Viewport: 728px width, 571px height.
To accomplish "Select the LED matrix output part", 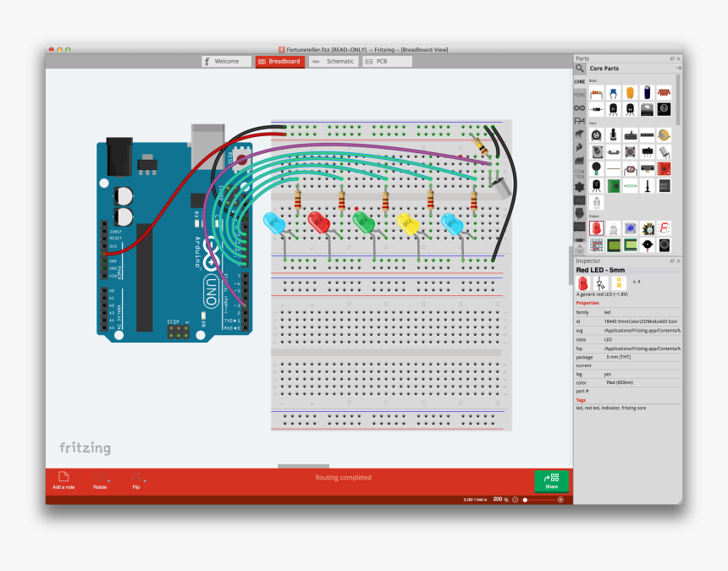I will pyautogui.click(x=596, y=245).
